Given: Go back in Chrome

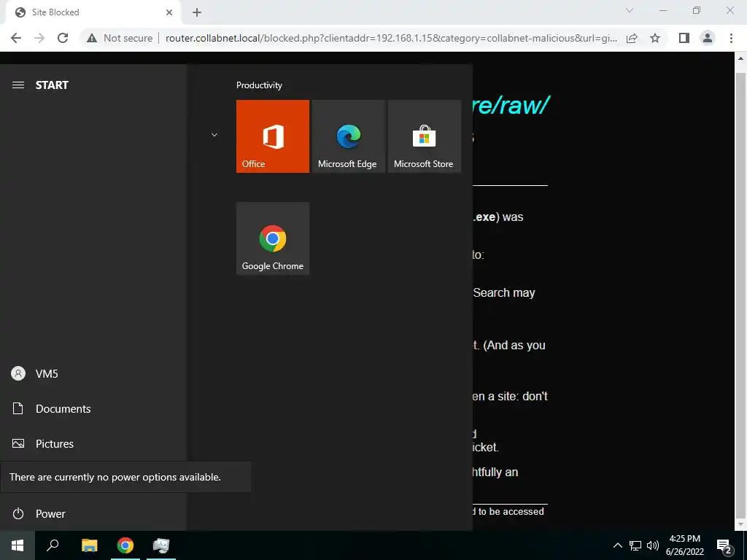Looking at the screenshot, I should pyautogui.click(x=16, y=38).
